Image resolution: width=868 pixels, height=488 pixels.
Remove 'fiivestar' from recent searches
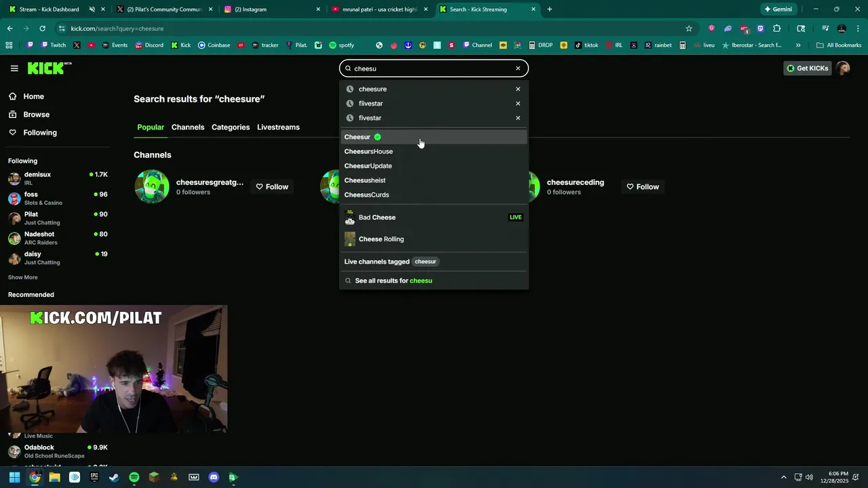tap(518, 104)
